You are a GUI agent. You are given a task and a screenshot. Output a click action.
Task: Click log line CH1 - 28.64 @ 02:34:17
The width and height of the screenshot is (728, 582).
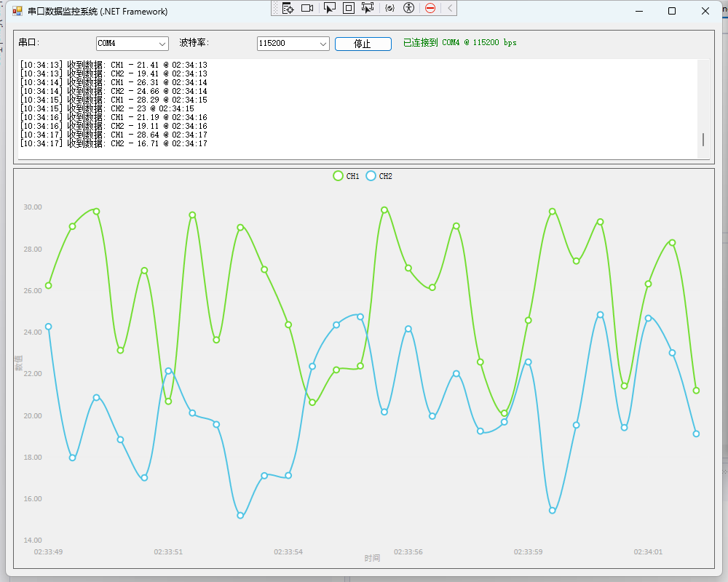[114, 135]
